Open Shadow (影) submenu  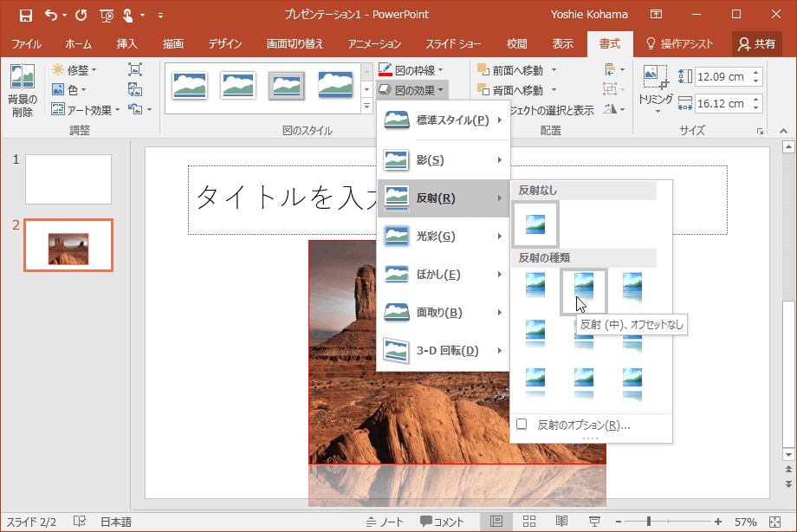coord(444,160)
